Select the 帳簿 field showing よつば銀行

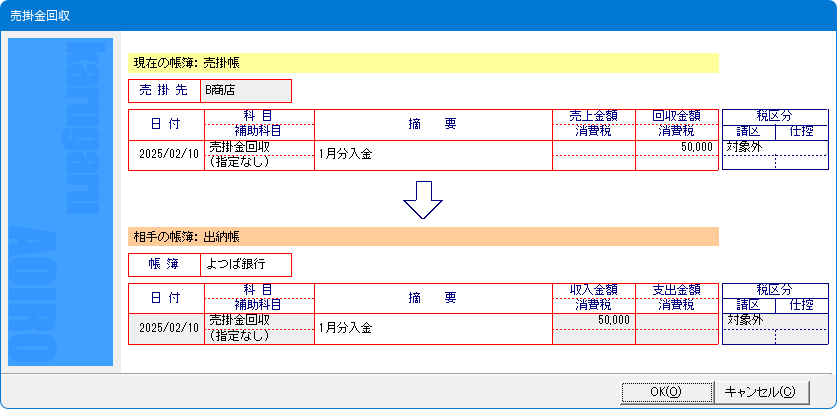245,265
